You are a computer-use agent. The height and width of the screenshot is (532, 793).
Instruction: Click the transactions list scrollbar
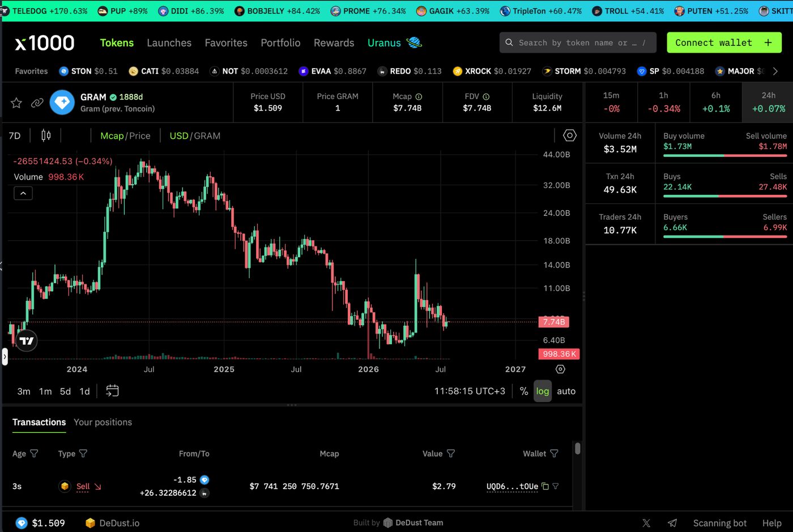pyautogui.click(x=577, y=448)
